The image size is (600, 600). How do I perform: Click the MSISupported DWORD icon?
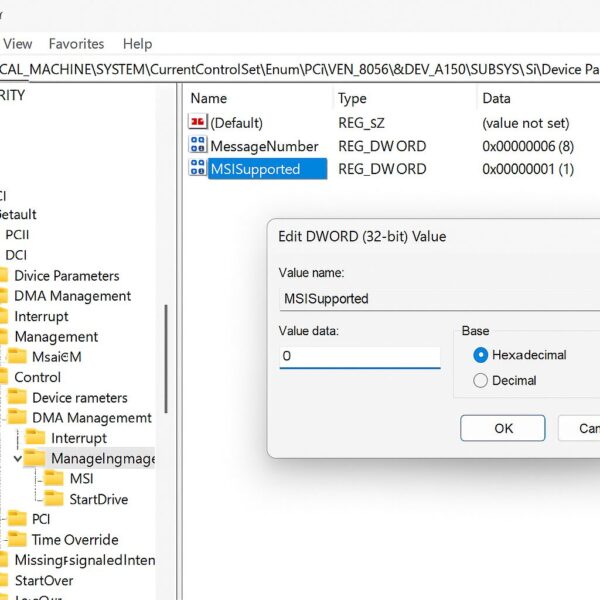click(x=198, y=168)
